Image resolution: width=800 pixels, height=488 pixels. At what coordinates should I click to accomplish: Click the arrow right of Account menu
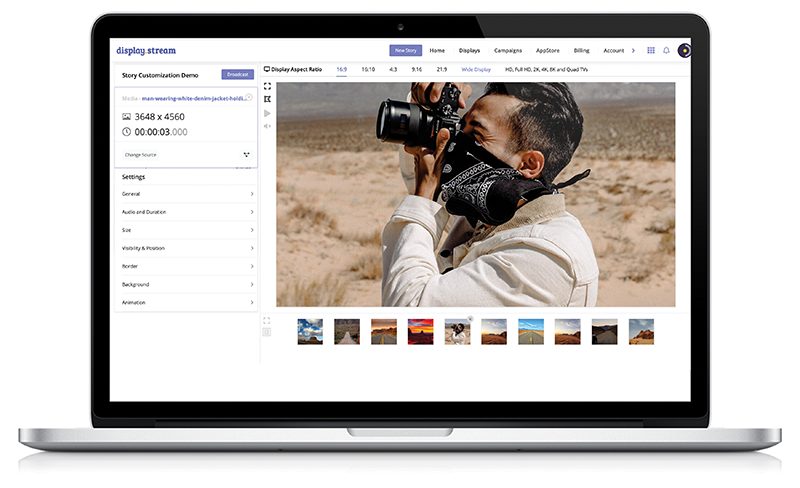pos(633,51)
